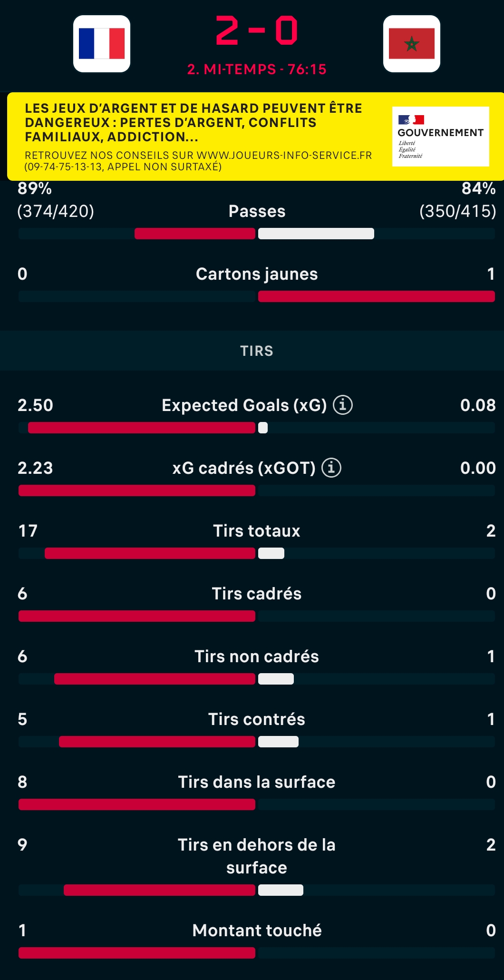Open info icon next to Expected Goals (xG)
The height and width of the screenshot is (980, 504).
click(x=343, y=405)
